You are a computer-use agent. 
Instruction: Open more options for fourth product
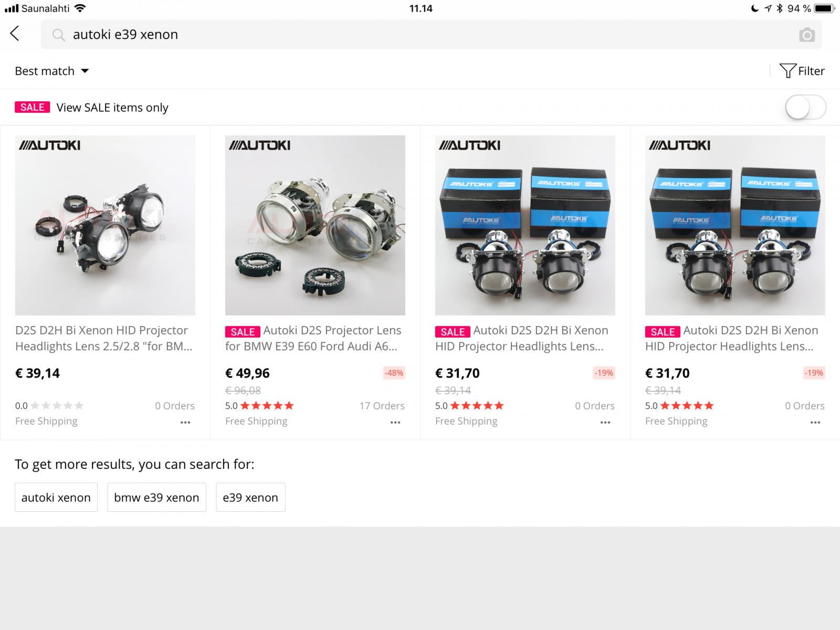(815, 422)
